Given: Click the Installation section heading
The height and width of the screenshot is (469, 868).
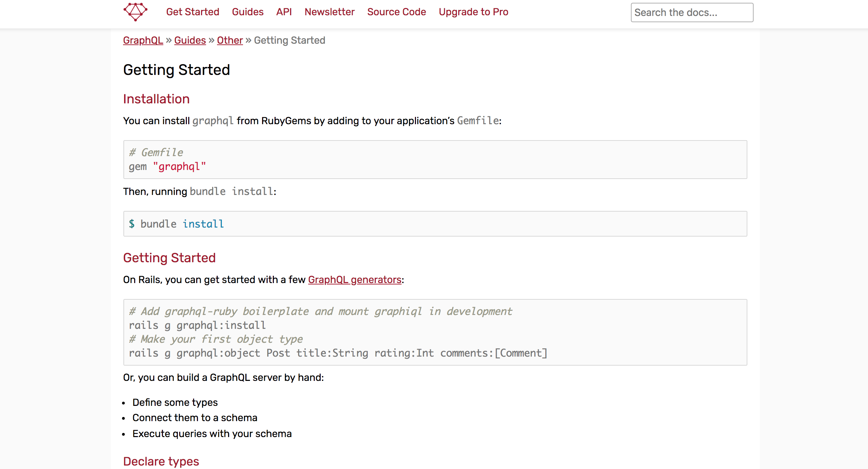Looking at the screenshot, I should pos(156,99).
